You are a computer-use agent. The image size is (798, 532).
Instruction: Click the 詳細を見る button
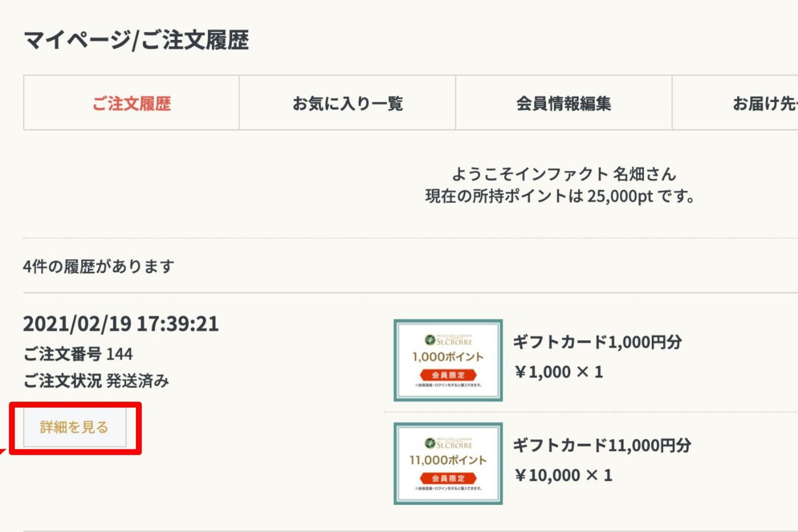(x=75, y=427)
